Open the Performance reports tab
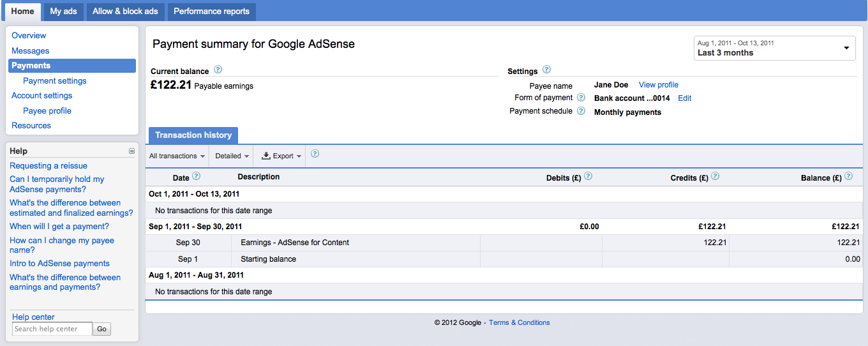The height and width of the screenshot is (346, 868). 211,11
